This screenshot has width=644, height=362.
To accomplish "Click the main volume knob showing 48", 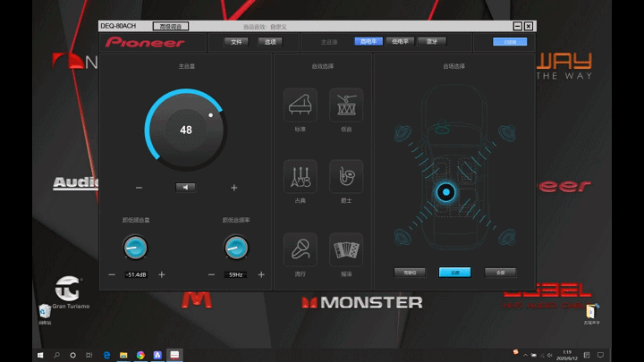I will pos(186,130).
